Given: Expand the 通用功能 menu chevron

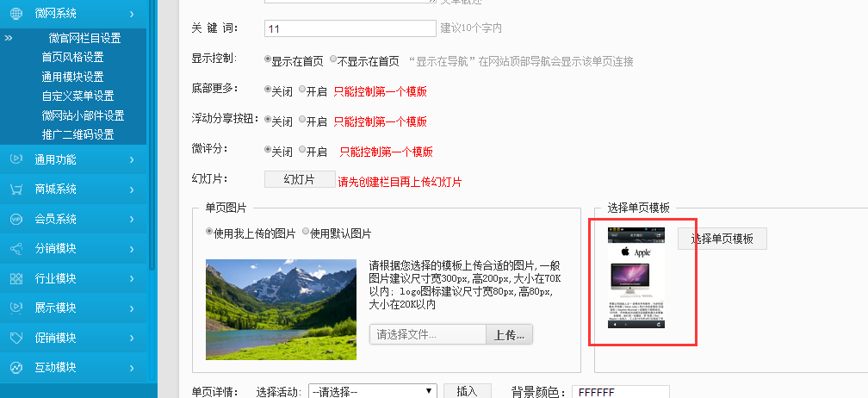Looking at the screenshot, I should [131, 159].
